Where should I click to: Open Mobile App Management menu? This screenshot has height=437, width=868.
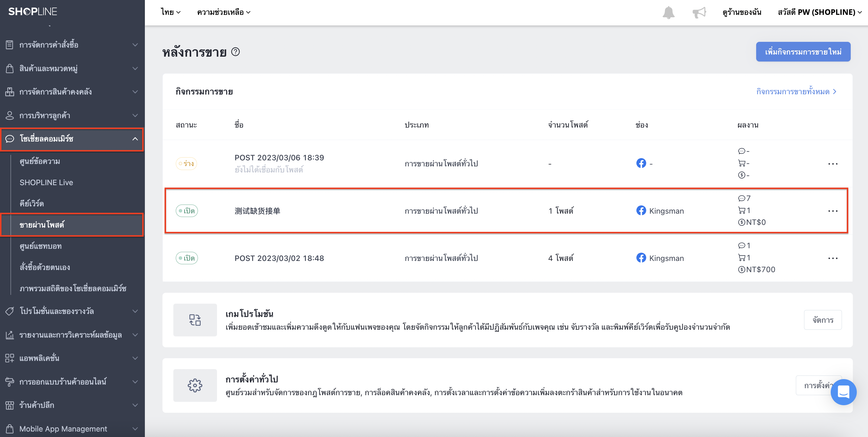pyautogui.click(x=72, y=429)
